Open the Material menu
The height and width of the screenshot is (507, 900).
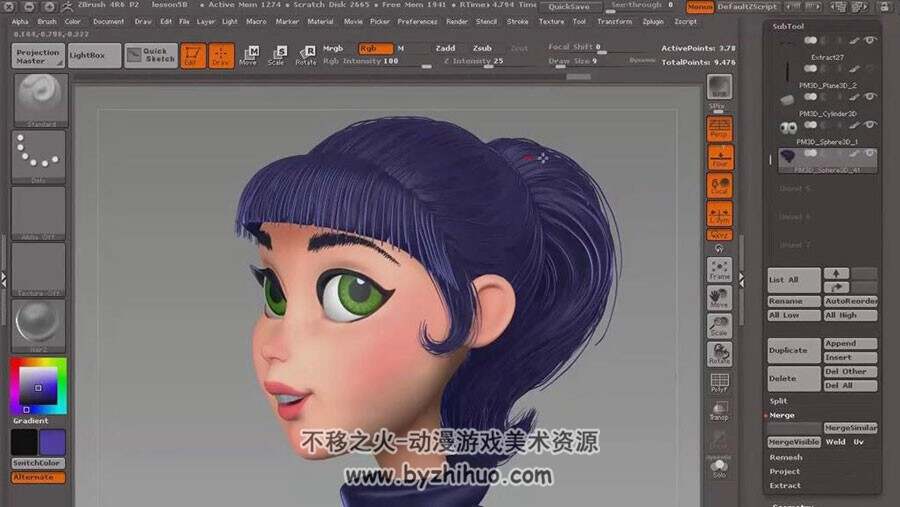320,22
